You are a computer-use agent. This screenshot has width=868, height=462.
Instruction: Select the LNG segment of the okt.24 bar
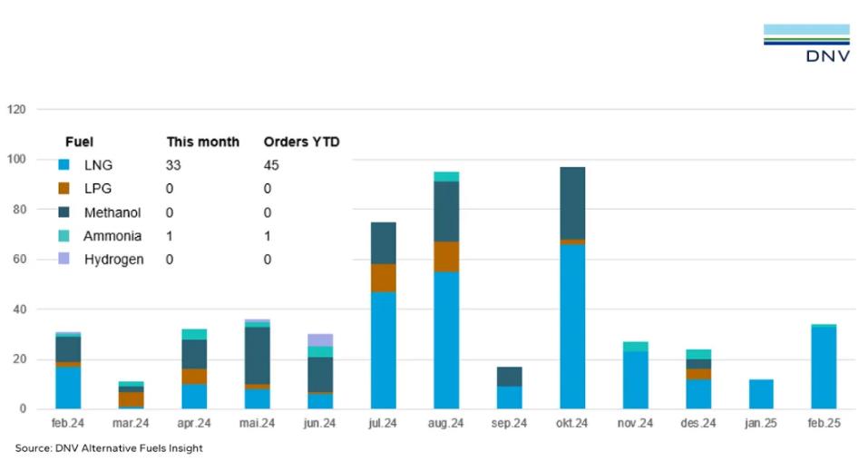(x=571, y=327)
